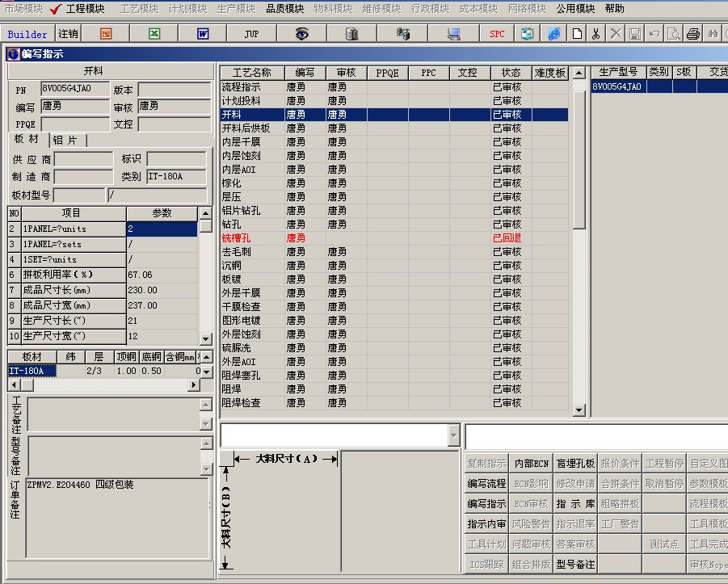
Task: Click the 盲埋孔板 button
Action: pyautogui.click(x=576, y=464)
